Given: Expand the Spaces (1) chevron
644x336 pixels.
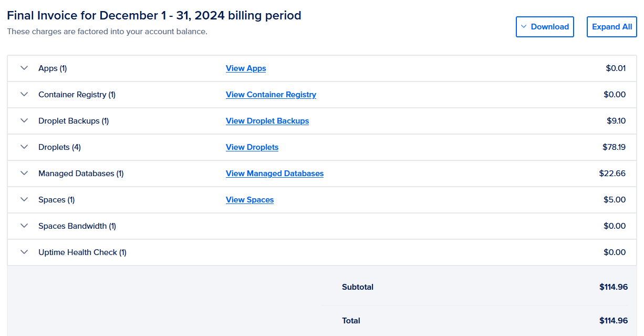Looking at the screenshot, I should pos(24,200).
